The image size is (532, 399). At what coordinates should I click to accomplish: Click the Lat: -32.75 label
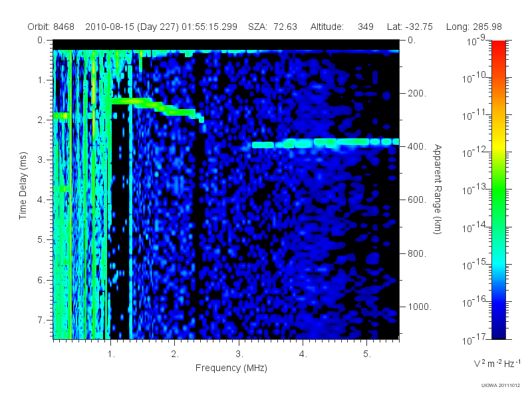[x=410, y=27]
